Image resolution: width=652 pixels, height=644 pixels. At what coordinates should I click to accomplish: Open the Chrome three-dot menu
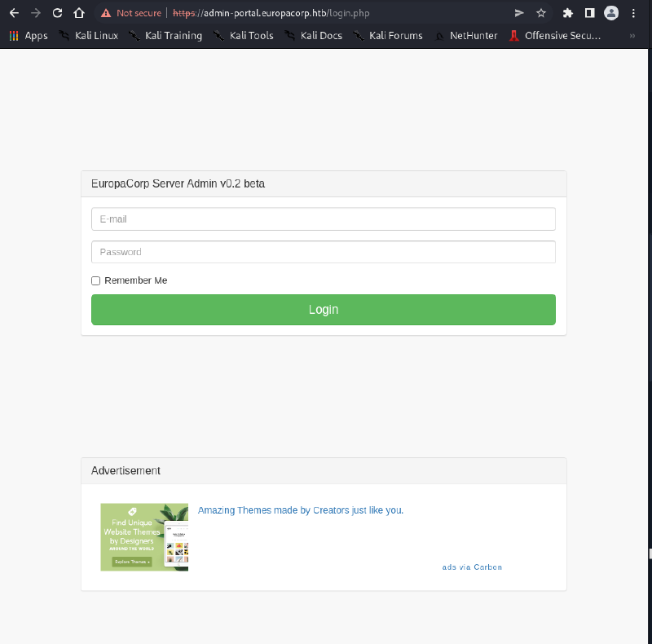[x=633, y=12]
